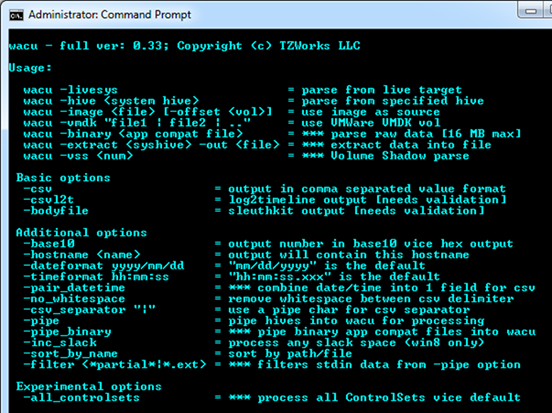Click 'wacu -binary <app compat file>' text
This screenshot has height=413, width=552.
click(x=133, y=134)
